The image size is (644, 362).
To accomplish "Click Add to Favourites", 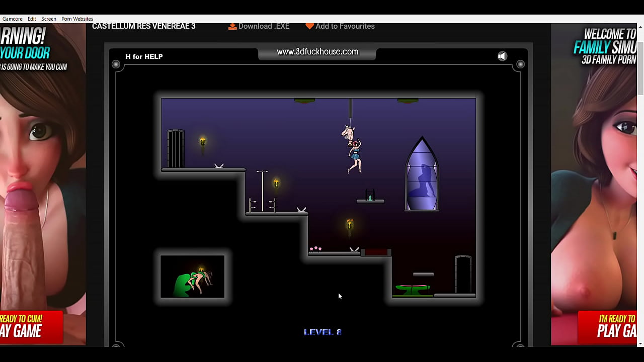I will click(345, 26).
